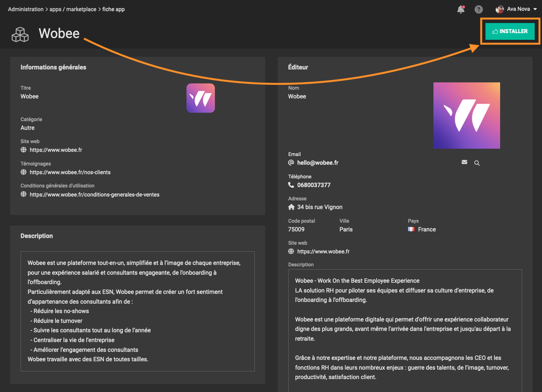Navigate to apps / marketplace breadcrumb
The height and width of the screenshot is (392, 542).
(73, 9)
